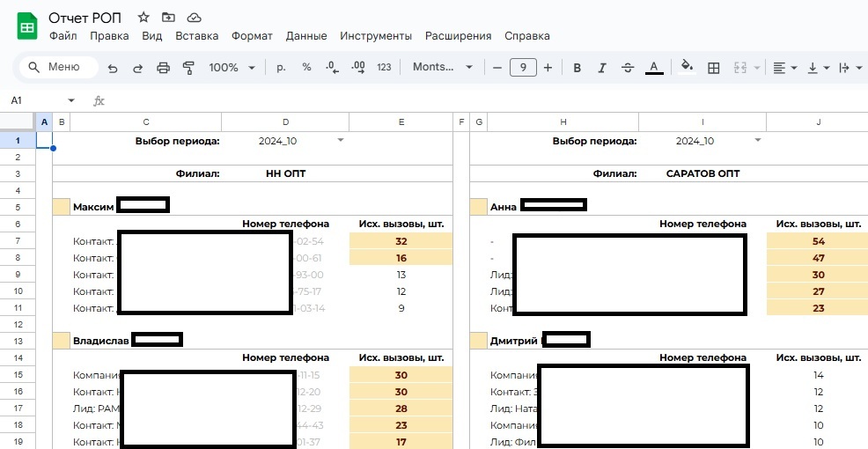Select column H header

pos(563,122)
